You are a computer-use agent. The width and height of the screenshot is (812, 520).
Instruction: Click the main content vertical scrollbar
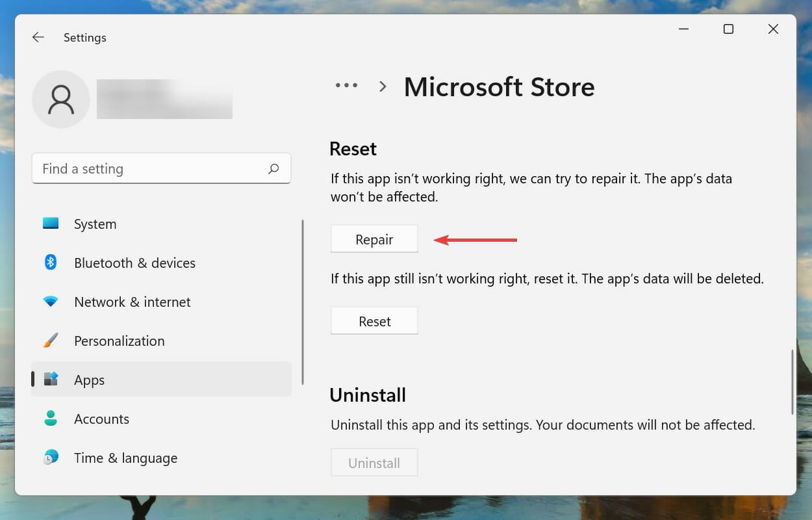pos(792,382)
